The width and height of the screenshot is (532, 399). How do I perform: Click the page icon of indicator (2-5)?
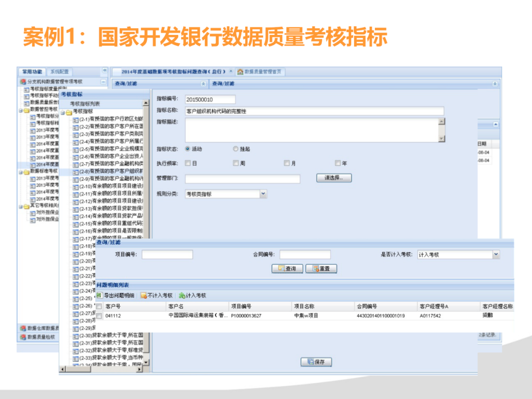pos(76,149)
